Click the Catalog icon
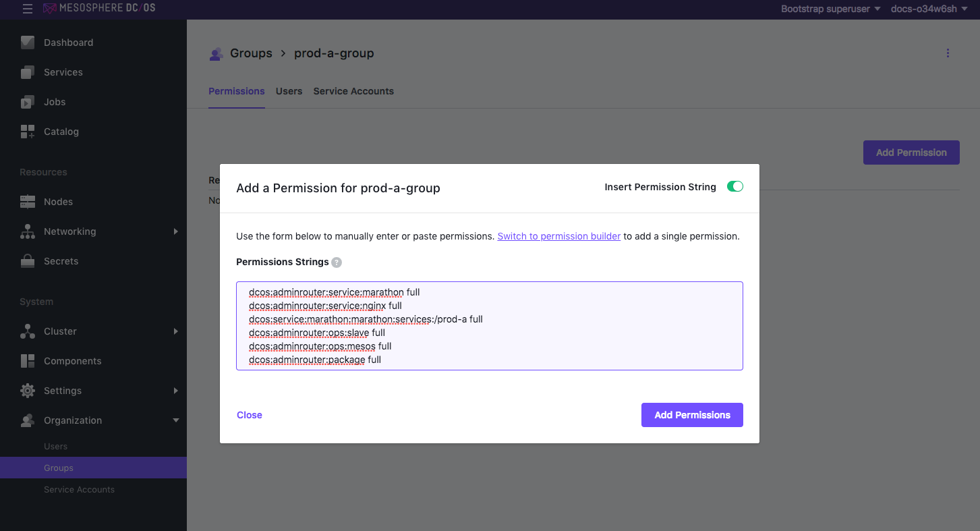This screenshot has width=980, height=531. point(28,132)
